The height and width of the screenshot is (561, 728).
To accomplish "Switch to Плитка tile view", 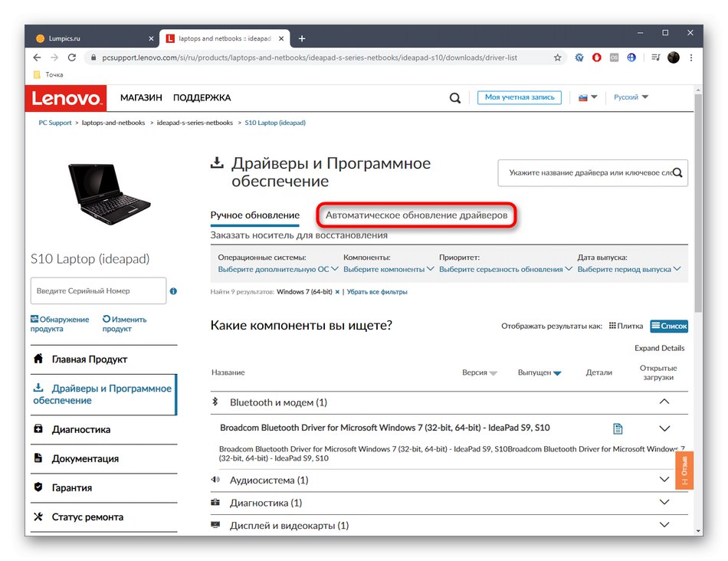I will [x=626, y=326].
